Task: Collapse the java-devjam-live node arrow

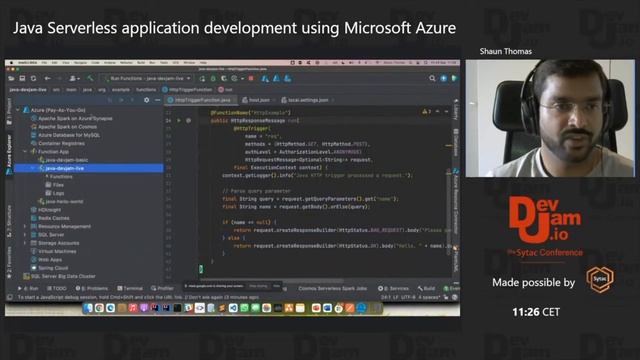Action: click(x=33, y=168)
